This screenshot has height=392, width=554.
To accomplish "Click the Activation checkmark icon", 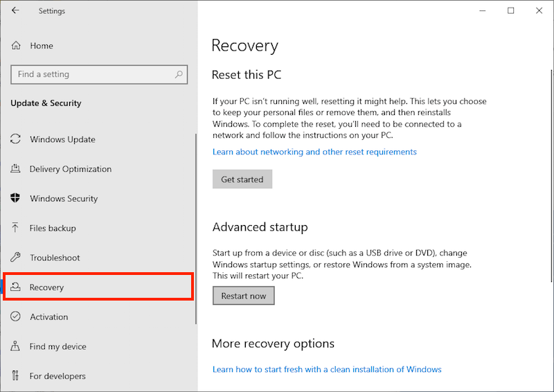I will coord(16,317).
